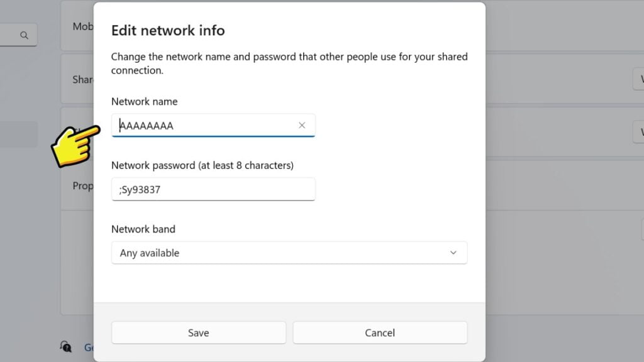This screenshot has height=362, width=644.
Task: Click the magnifier icon in the search box
Action: 25,35
